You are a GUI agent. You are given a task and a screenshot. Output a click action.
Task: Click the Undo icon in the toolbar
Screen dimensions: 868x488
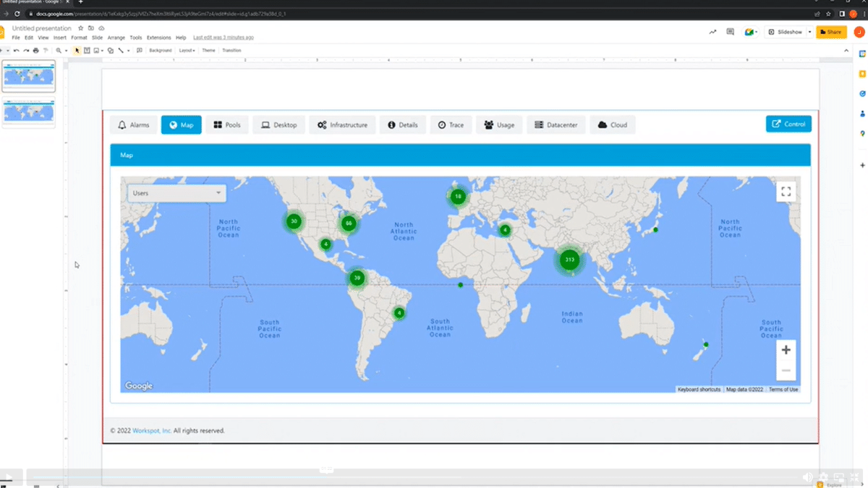[x=14, y=50]
